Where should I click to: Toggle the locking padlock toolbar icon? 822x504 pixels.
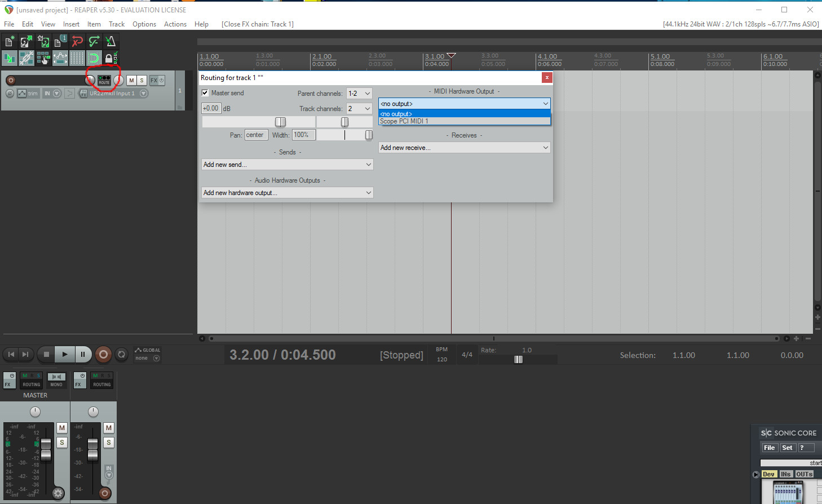[109, 58]
